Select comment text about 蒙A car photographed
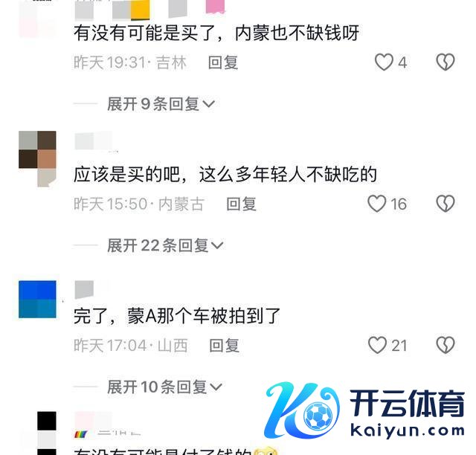476x455 pixels. click(x=177, y=316)
